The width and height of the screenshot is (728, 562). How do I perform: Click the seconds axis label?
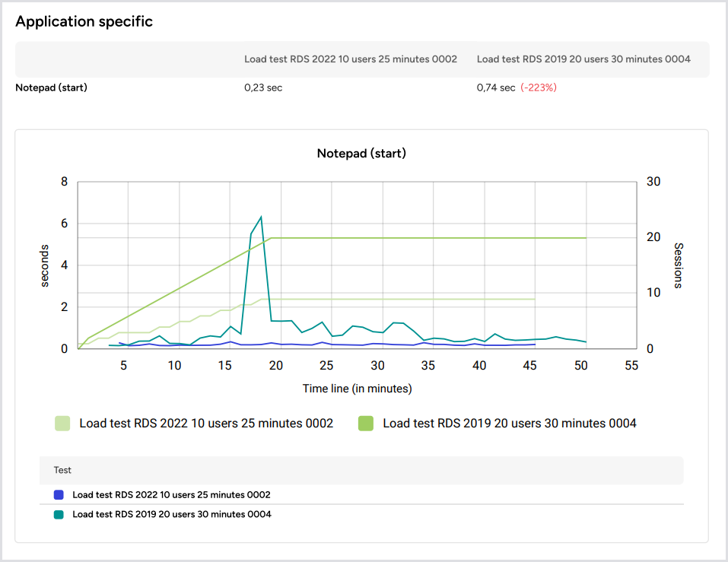45,263
